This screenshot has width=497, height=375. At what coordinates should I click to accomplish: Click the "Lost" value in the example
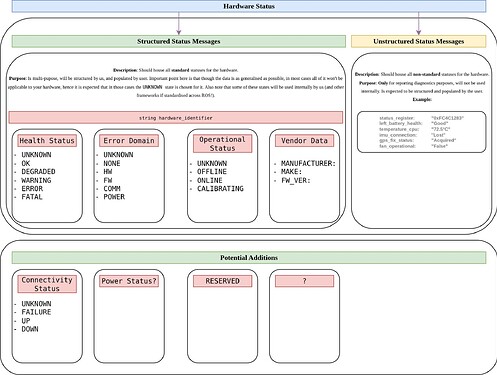click(x=438, y=135)
